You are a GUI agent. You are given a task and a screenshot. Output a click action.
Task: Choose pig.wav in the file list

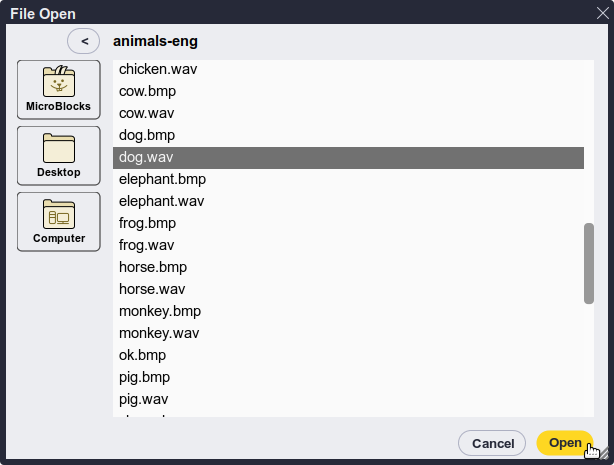[x=349, y=399]
